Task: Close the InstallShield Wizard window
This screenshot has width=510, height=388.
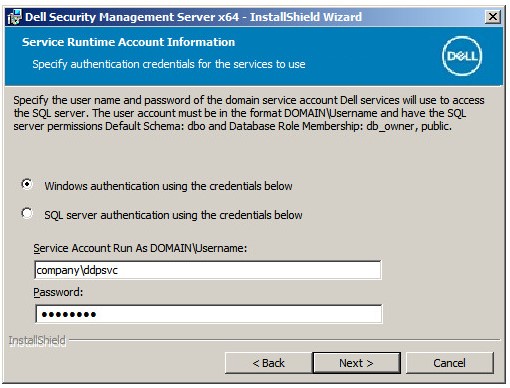Action: pos(493,17)
